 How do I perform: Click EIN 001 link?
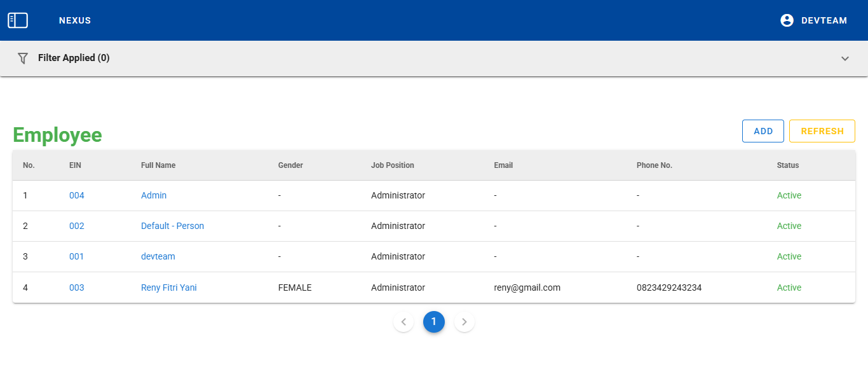pyautogui.click(x=77, y=256)
